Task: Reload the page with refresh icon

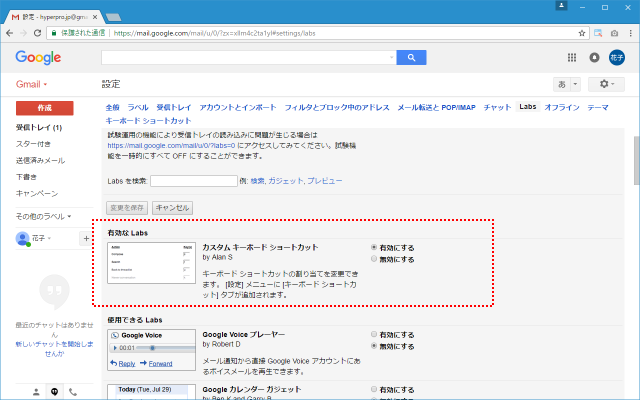Action: [37, 33]
